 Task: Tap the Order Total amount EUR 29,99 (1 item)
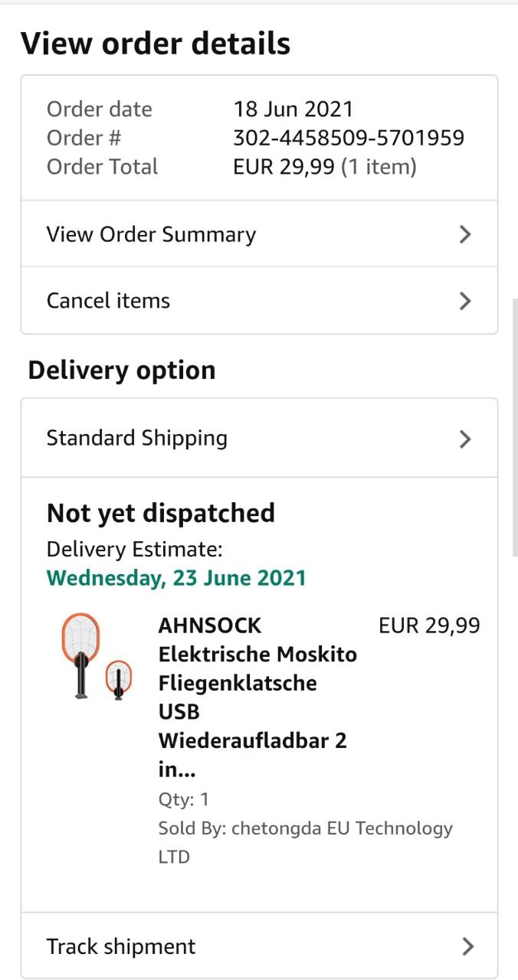click(x=324, y=167)
